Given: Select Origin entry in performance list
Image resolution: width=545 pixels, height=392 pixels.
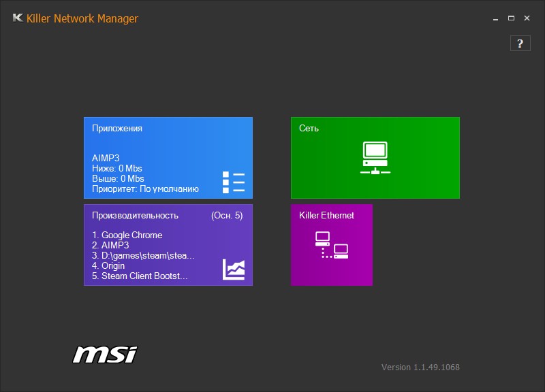Looking at the screenshot, I should coord(108,265).
